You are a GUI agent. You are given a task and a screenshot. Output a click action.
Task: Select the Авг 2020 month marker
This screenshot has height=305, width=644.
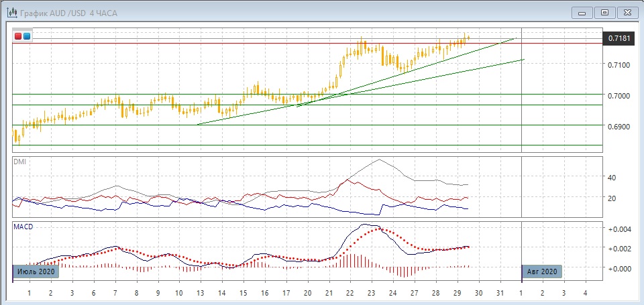pos(543,271)
